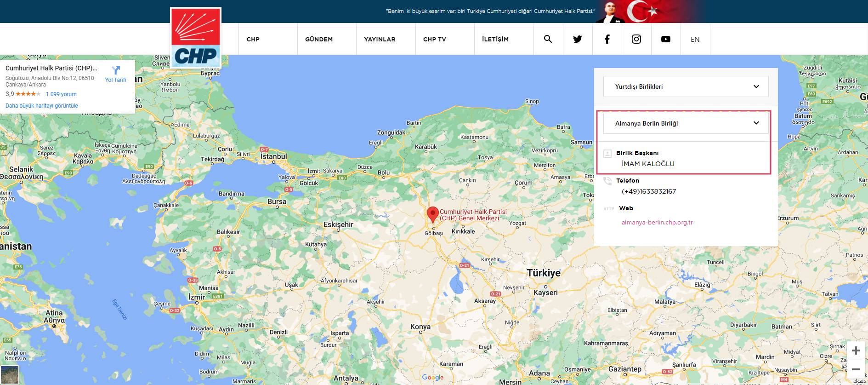Switch to satellite view thumbnail
The width and height of the screenshot is (868, 385).
pos(10,374)
